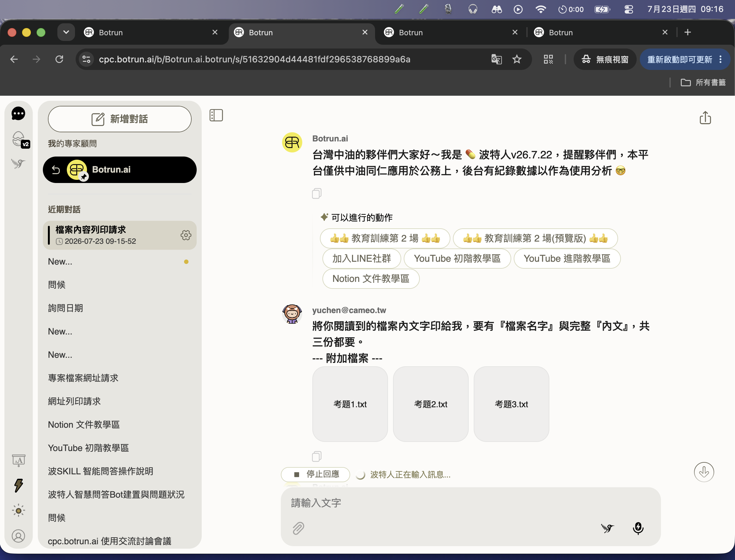The image size is (735, 560).
Task: Open Chrome three-dot menu beside 重新啟動即可更新
Action: (721, 59)
